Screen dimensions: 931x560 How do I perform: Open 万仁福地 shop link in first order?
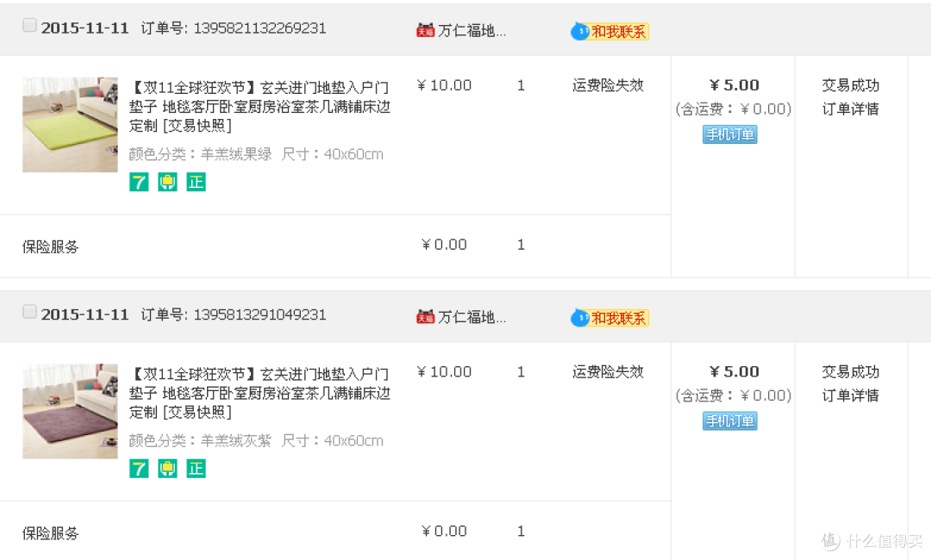472,30
